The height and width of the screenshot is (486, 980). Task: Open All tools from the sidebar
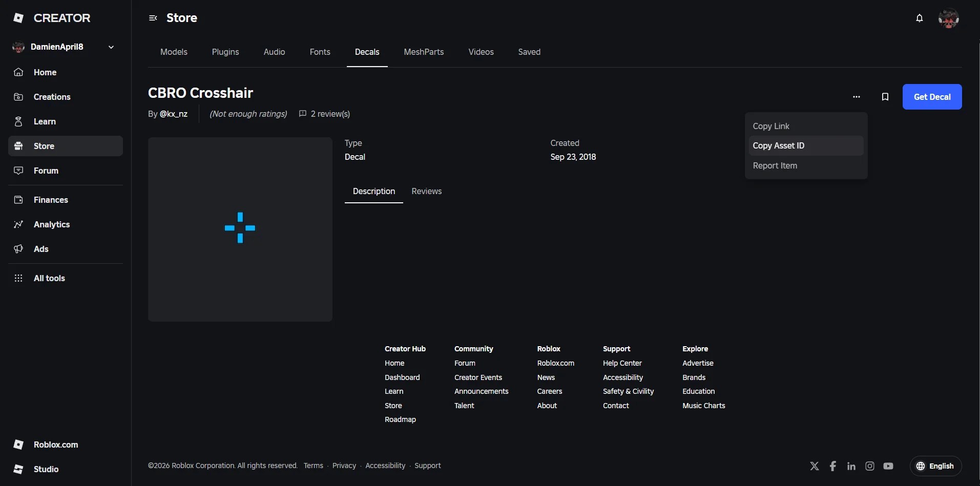(49, 278)
